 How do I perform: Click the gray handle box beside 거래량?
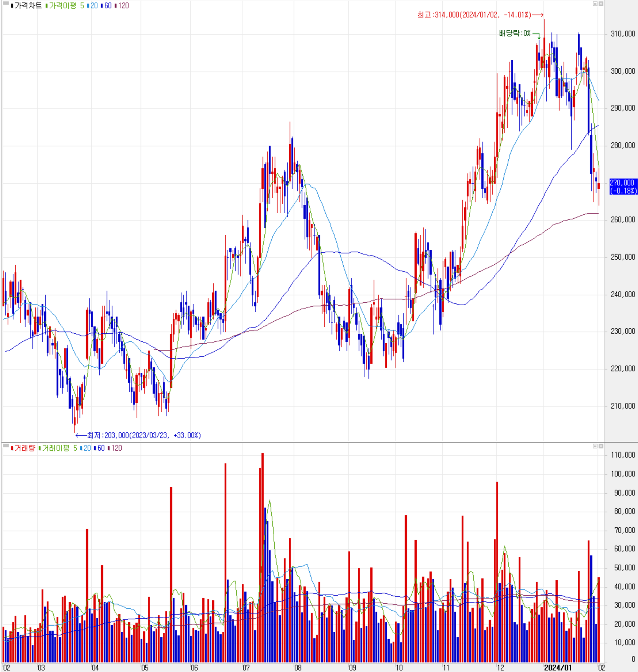[6, 446]
